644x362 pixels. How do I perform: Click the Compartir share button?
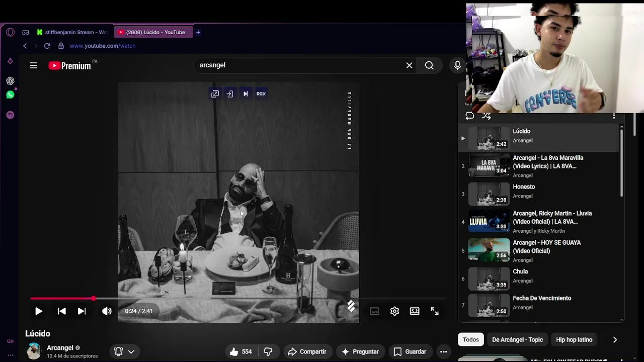tap(307, 352)
